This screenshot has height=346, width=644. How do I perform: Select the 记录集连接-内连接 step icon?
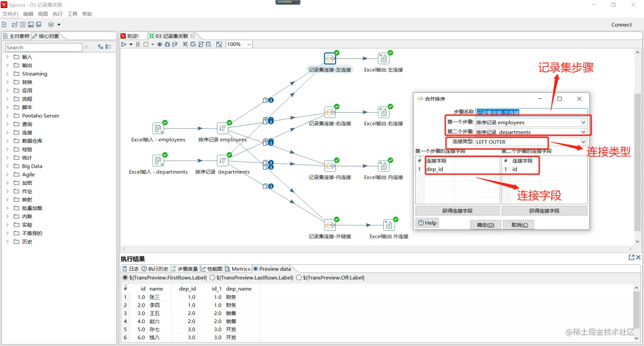[330, 166]
